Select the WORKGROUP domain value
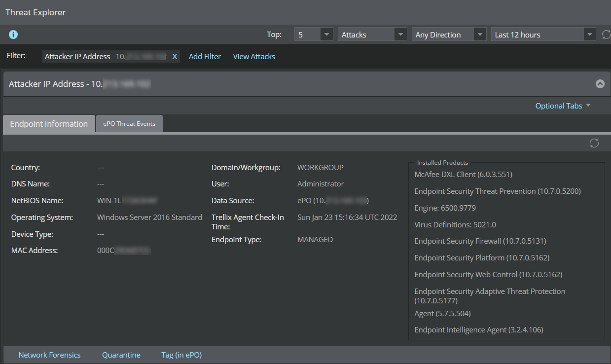This screenshot has width=611, height=364. [x=321, y=168]
